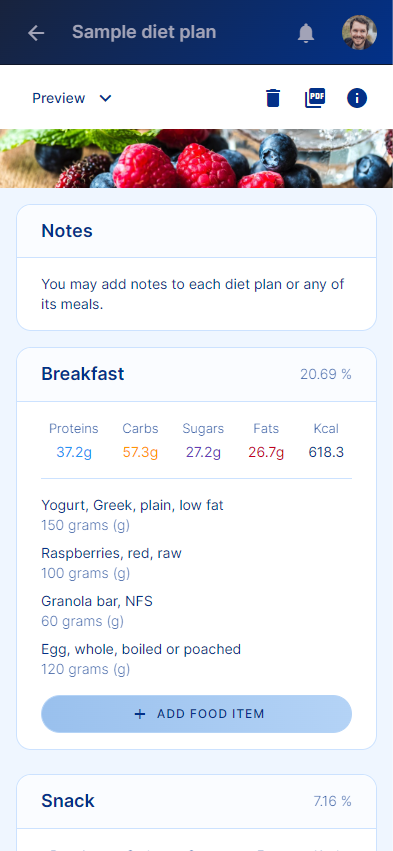This screenshot has height=851, width=393.
Task: Open the Granola bar, NFS entry
Action: 97,611
